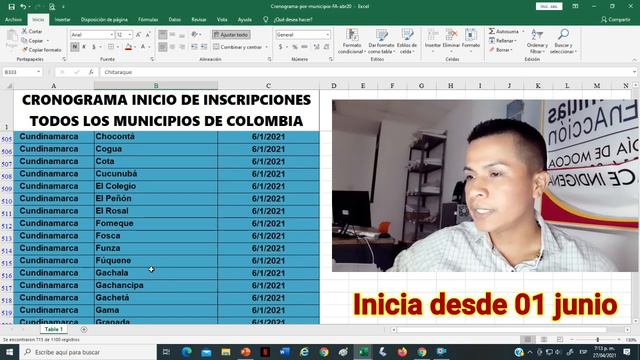Open the Borrar dropdown
The width and height of the screenshot is (640, 360).
pos(500,50)
